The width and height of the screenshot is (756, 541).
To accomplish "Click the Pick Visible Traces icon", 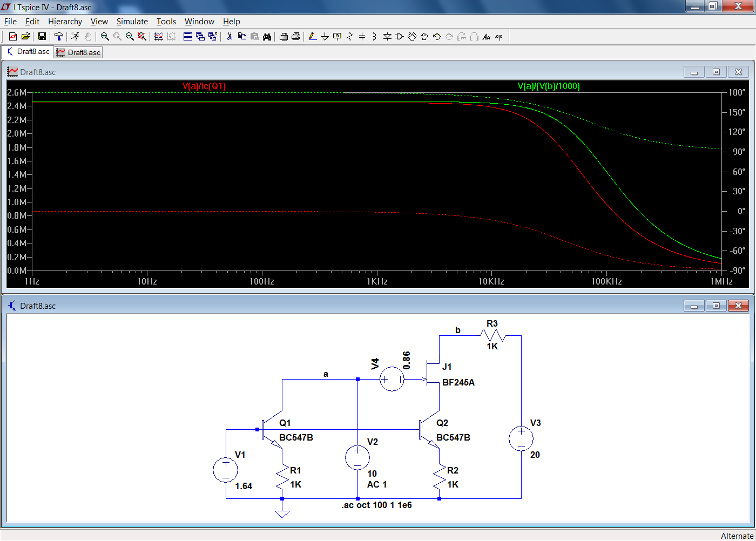I will 159,36.
